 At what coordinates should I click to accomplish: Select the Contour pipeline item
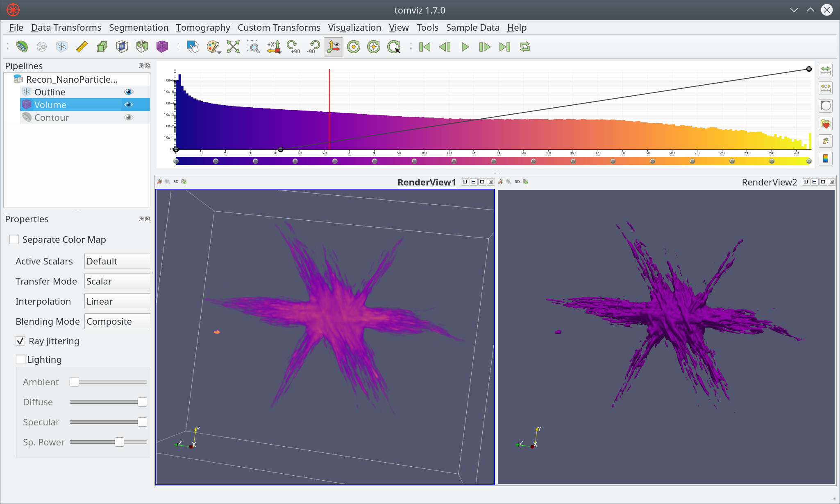click(x=52, y=118)
